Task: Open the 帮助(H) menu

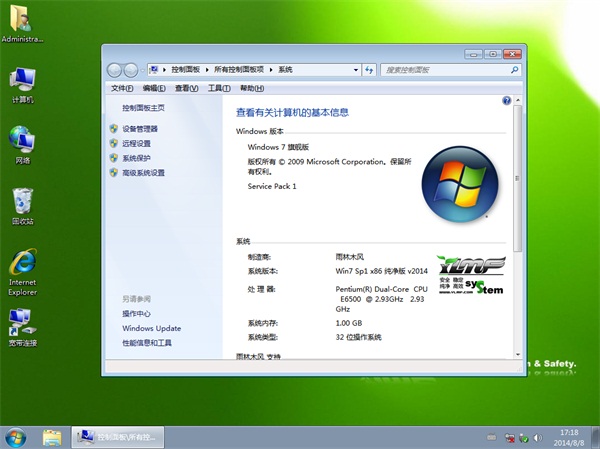Action: point(252,88)
